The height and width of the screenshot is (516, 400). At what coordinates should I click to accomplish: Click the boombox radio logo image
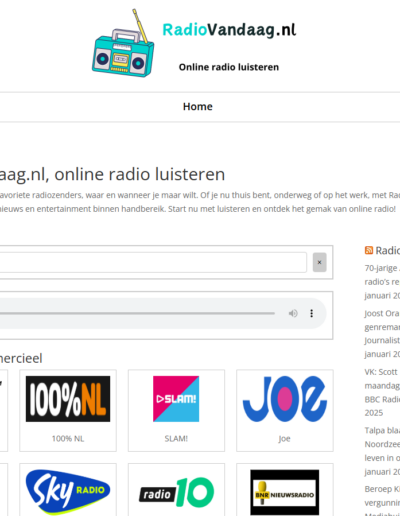tap(123, 43)
